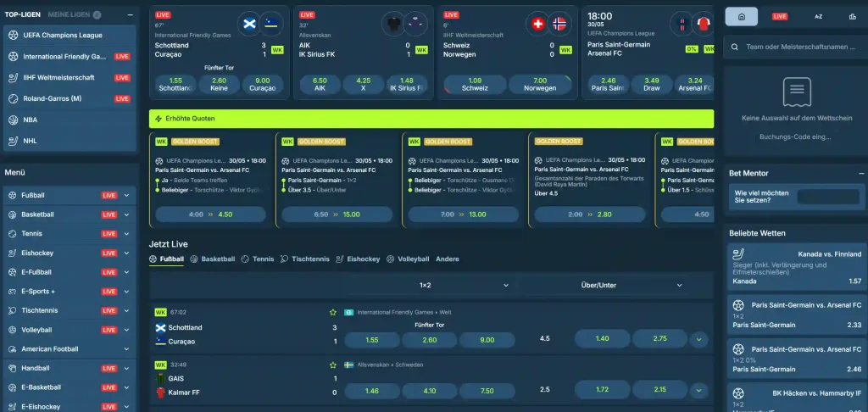Click the NHL hockey stick icon
The image size is (868, 412).
[14, 141]
